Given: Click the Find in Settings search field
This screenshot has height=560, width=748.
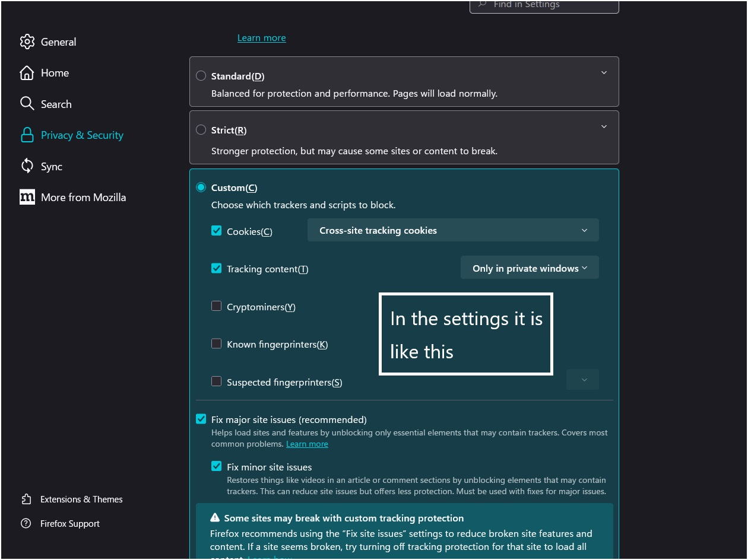Looking at the screenshot, I should tap(544, 5).
